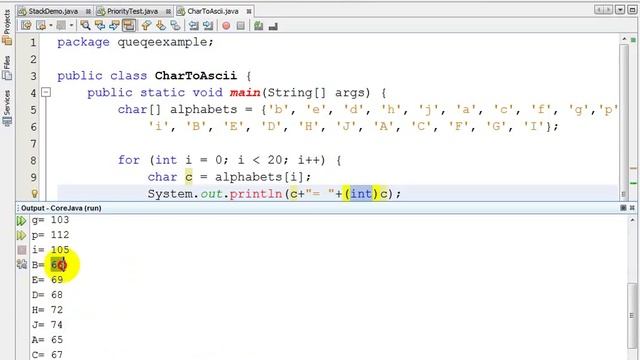This screenshot has width=640, height=360.
Task: Click the Back navigation toolbar icon
Action: click(x=41, y=26)
